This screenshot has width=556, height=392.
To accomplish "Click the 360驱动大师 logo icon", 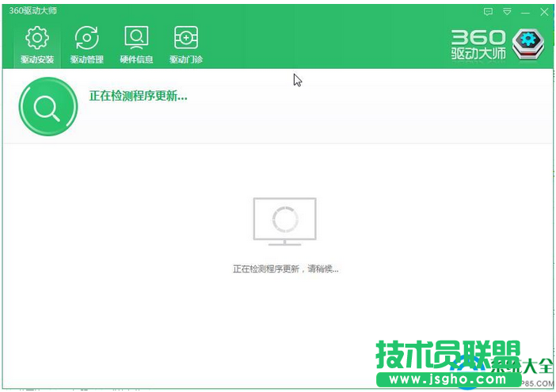I will pyautogui.click(x=528, y=44).
